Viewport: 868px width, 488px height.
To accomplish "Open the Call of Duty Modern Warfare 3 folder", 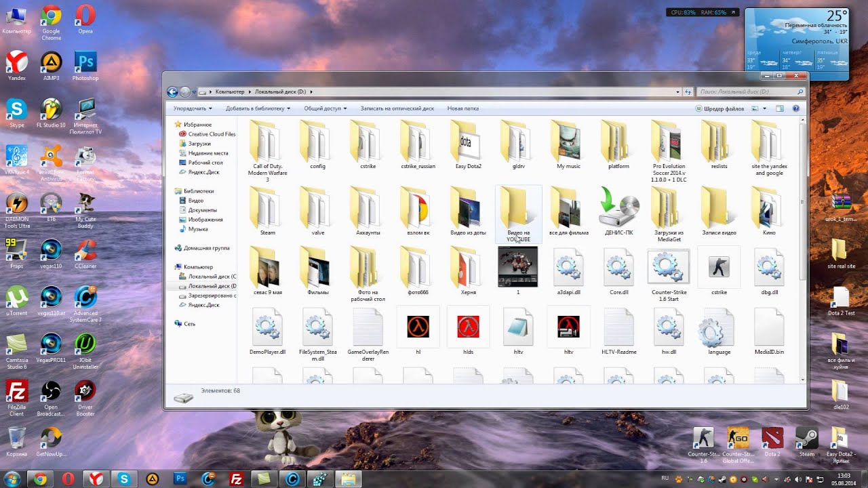I will pos(267,150).
